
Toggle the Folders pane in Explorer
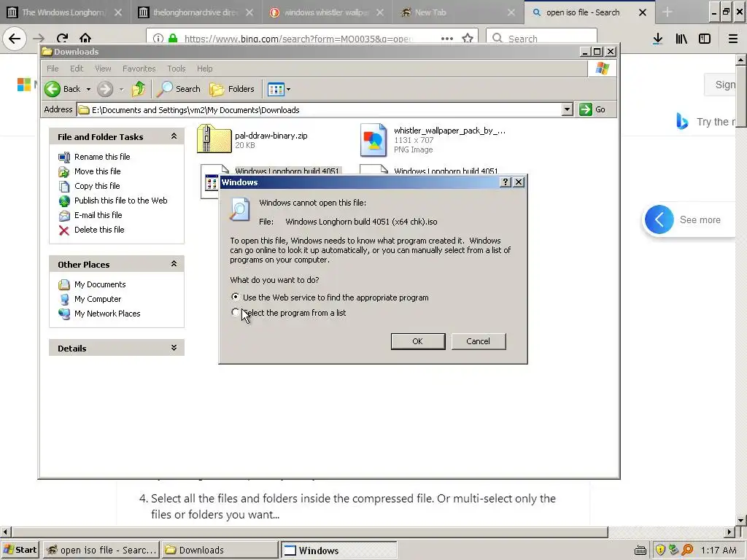[x=232, y=89]
